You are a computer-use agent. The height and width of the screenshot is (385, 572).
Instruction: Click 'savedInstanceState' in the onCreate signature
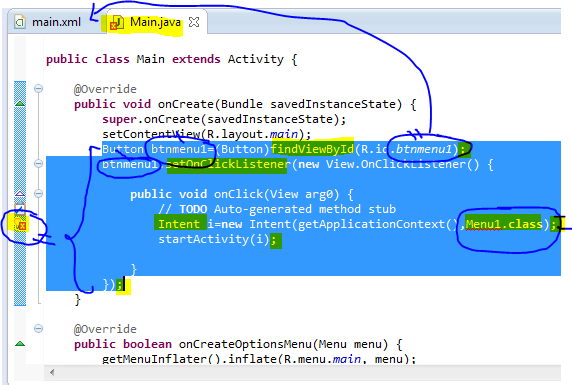point(333,104)
